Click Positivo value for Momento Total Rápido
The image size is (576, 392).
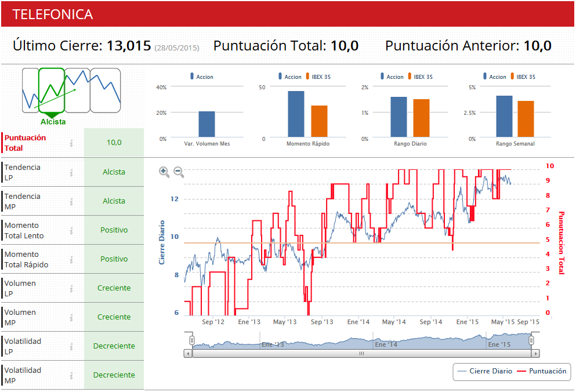(114, 259)
